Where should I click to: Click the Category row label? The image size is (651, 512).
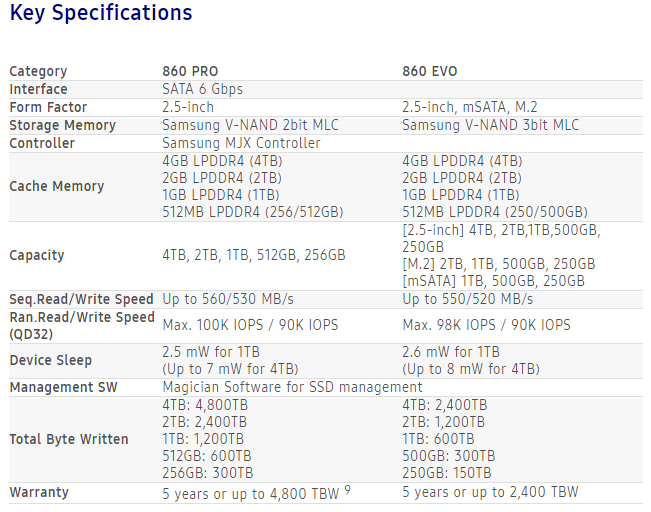[x=39, y=71]
